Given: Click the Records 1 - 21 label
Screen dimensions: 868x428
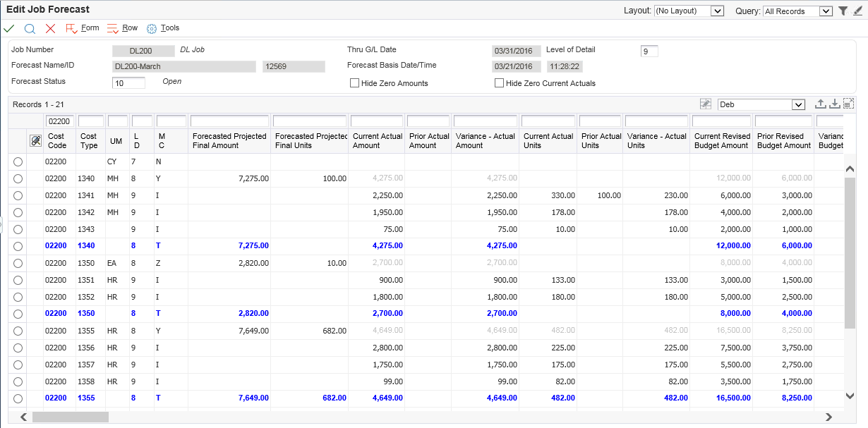Looking at the screenshot, I should point(38,104).
